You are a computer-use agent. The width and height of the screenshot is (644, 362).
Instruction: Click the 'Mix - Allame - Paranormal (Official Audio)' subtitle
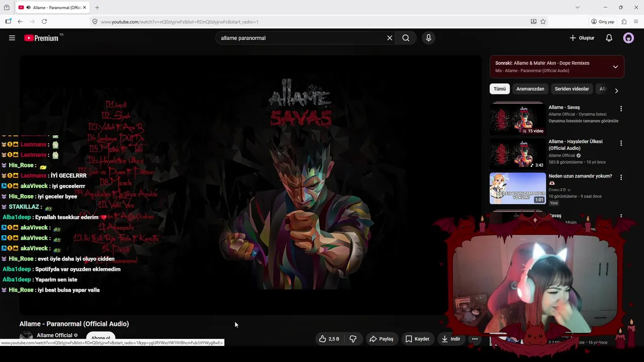point(532,71)
